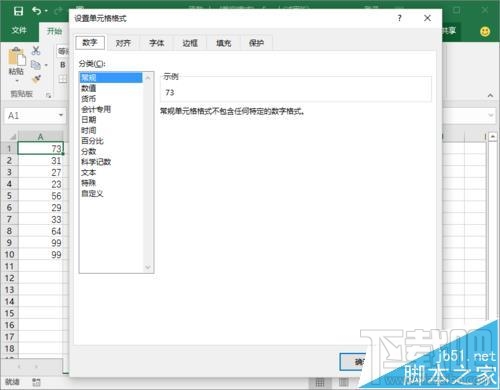Open the Name Box dropdown arrow
The height and width of the screenshot is (390, 500).
tap(61, 115)
